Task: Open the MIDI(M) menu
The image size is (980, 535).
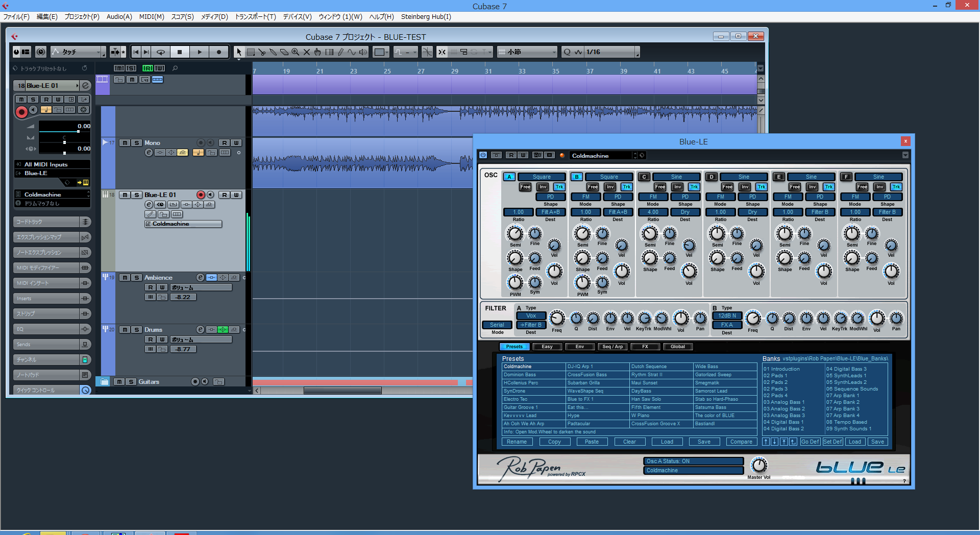Action: point(152,17)
